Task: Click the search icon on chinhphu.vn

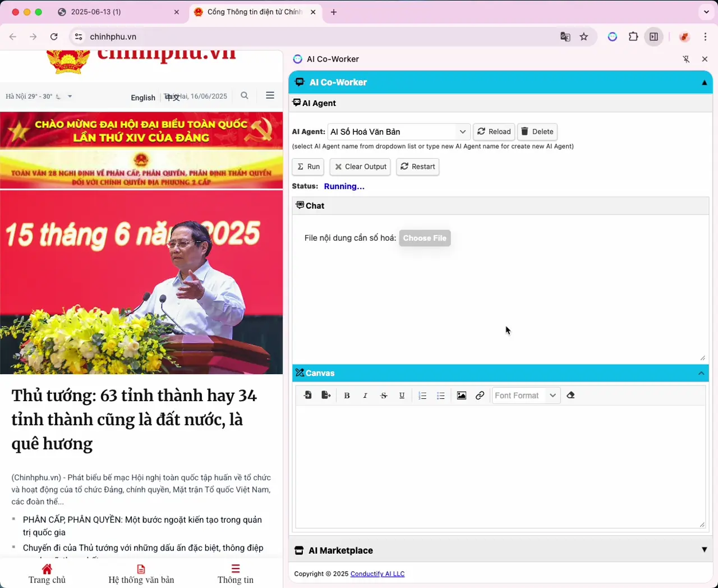Action: click(x=245, y=95)
